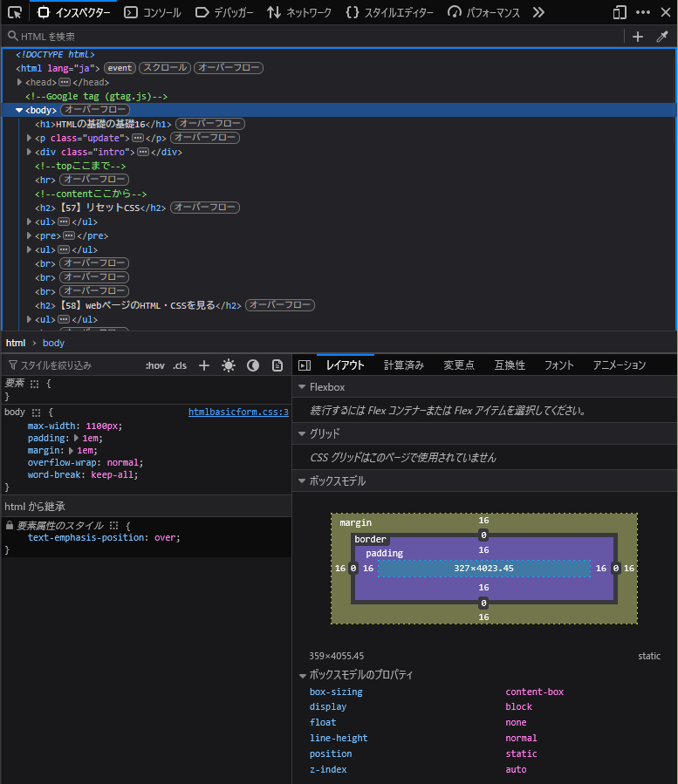Select the content-box value text

click(x=534, y=692)
